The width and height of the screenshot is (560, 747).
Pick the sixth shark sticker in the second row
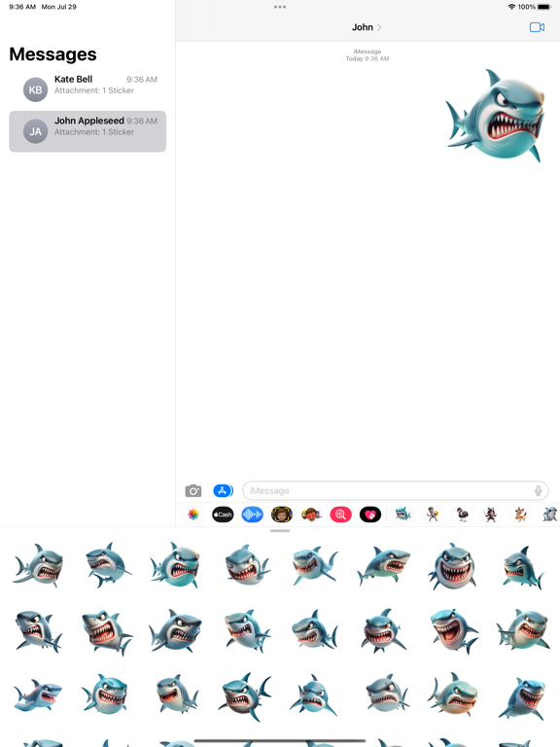pos(384,630)
